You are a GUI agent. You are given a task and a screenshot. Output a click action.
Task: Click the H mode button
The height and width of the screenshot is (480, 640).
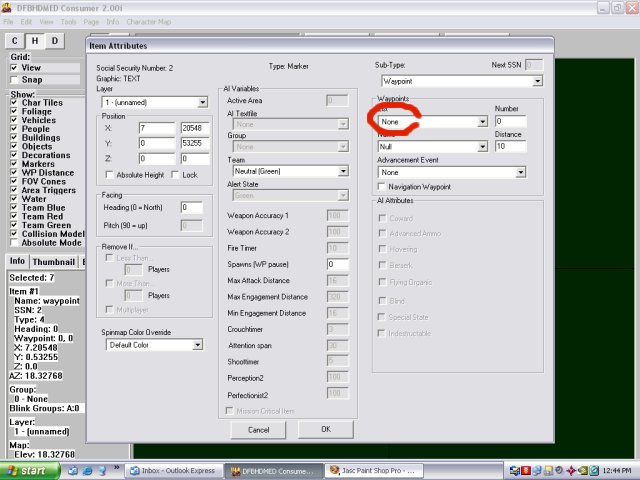pyautogui.click(x=35, y=40)
